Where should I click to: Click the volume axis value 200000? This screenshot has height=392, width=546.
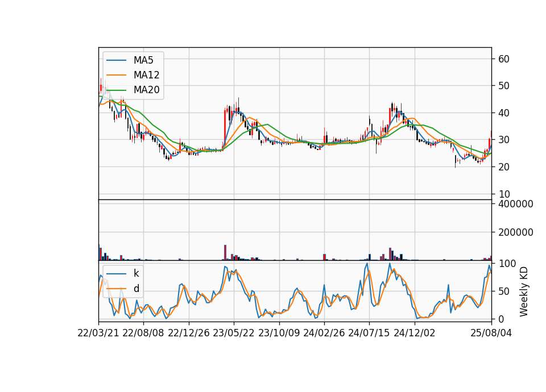[x=516, y=232]
